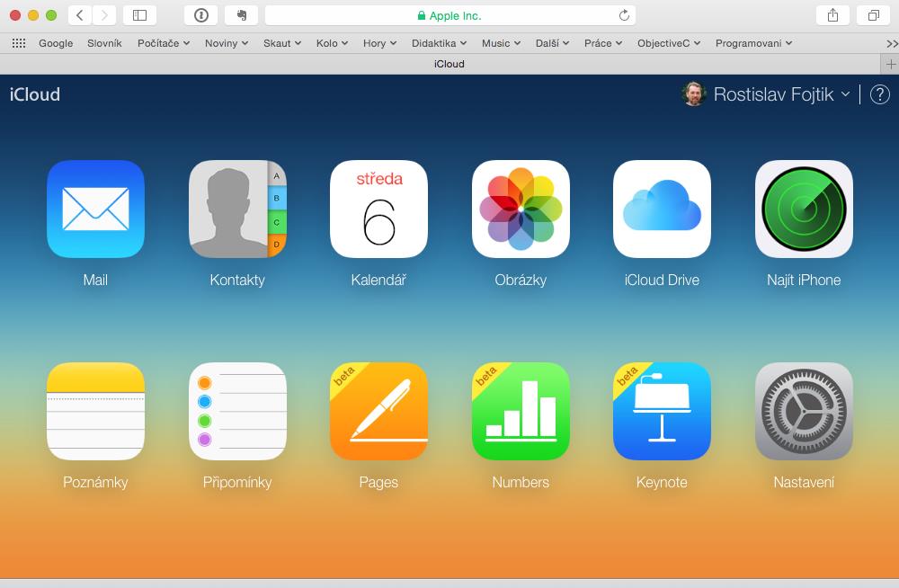
Task: Show more bookmarks via the double-chevron
Action: click(892, 43)
